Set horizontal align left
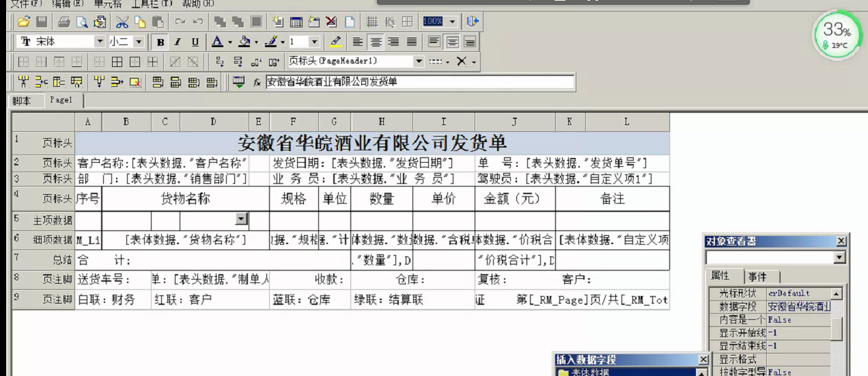The width and height of the screenshot is (868, 376). pyautogui.click(x=359, y=42)
